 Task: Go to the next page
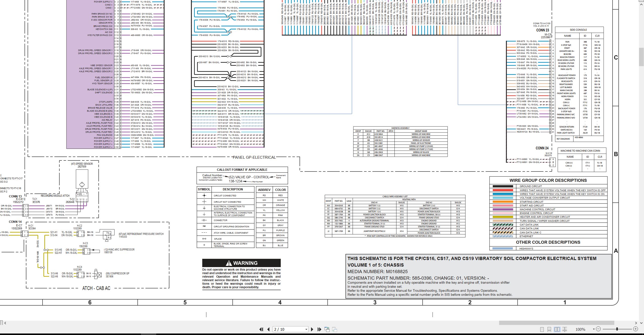[312, 329]
